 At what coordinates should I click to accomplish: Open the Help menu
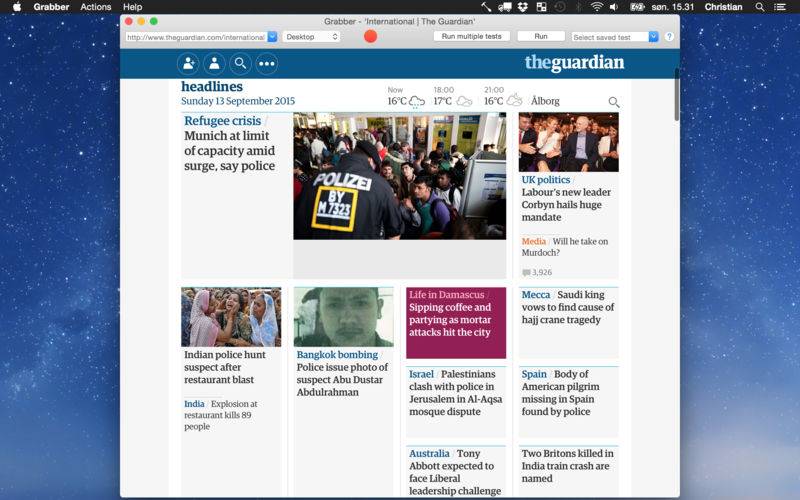tap(132, 7)
